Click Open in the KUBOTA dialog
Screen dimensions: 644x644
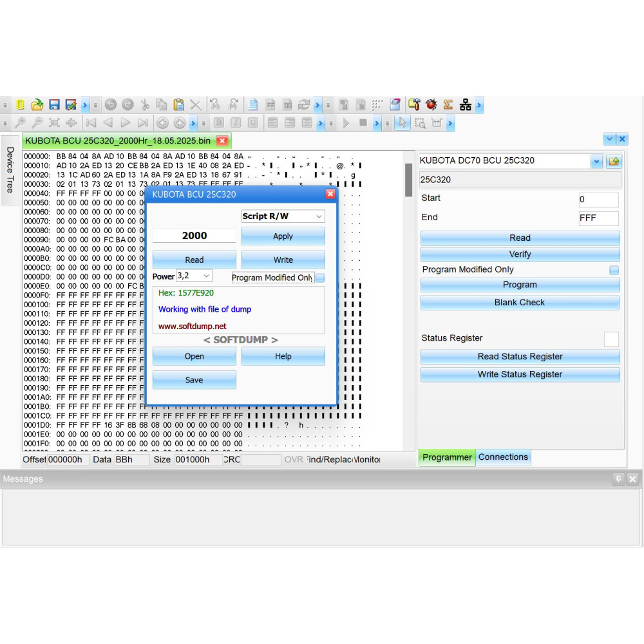(x=194, y=356)
